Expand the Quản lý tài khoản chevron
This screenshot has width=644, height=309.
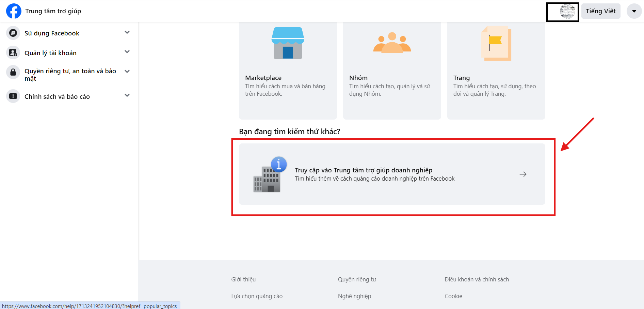click(x=127, y=52)
